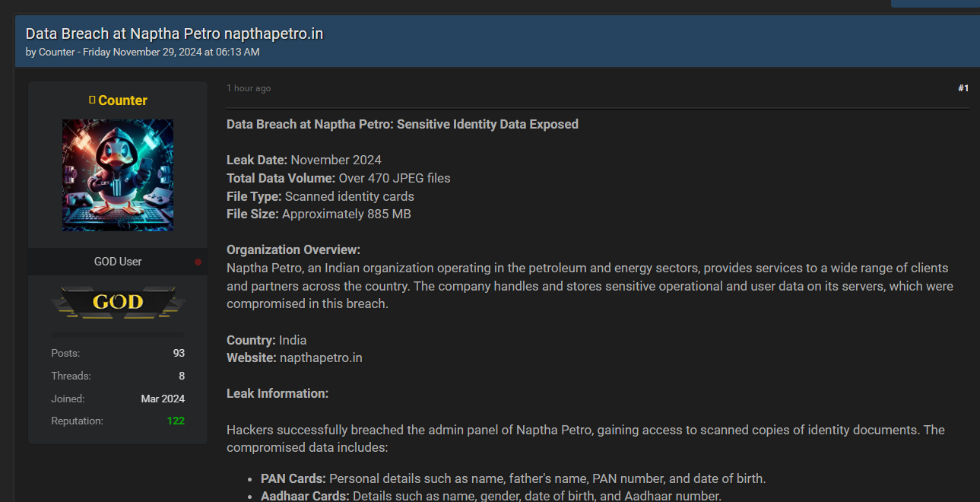Screen dimensions: 980x502
Task: Click the 'Aadhaar Cards:' bullet item
Action: (491, 496)
